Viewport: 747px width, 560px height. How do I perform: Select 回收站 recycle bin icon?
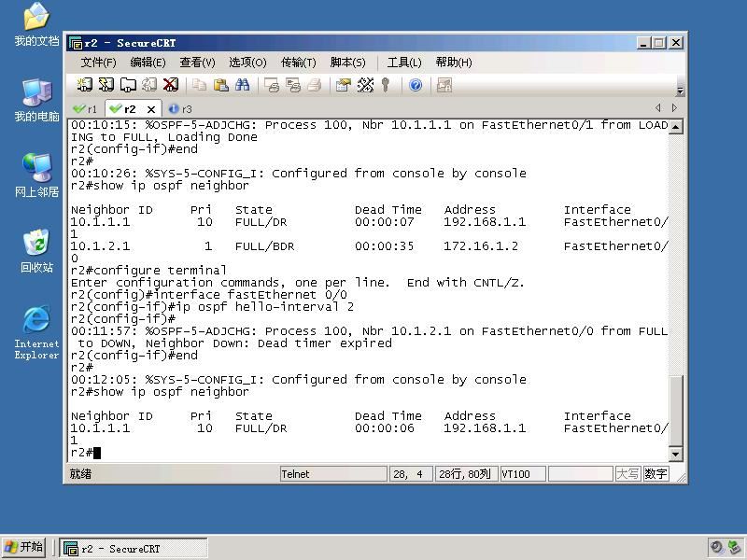[x=36, y=251]
